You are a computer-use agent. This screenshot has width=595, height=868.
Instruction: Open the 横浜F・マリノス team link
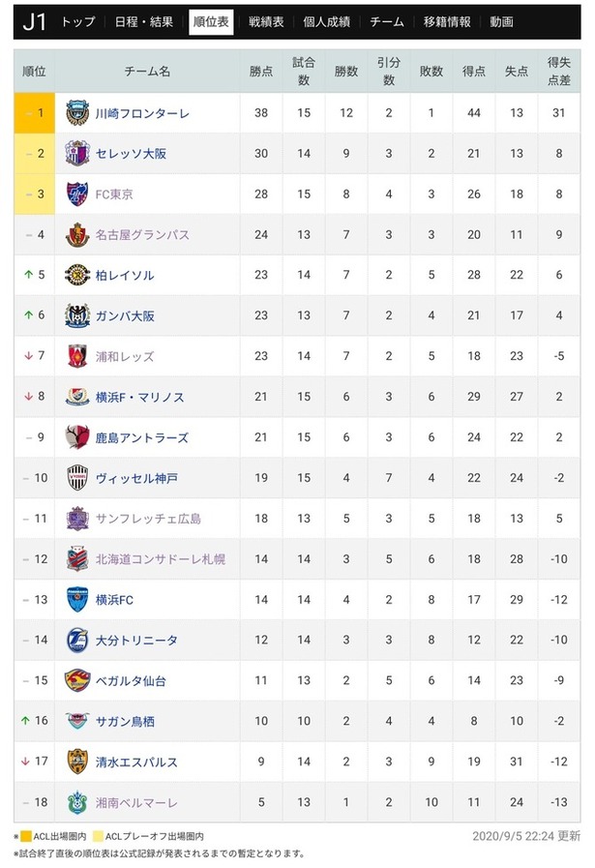click(x=140, y=397)
